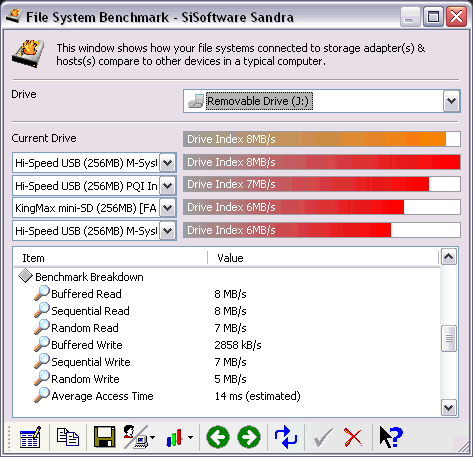473x457 pixels.
Task: Cancel using the red X toolbar icon
Action: point(353,437)
